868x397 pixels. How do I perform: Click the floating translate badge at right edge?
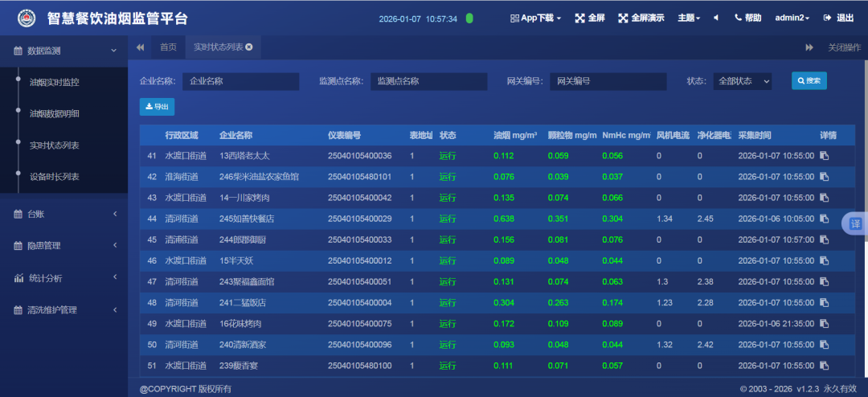pyautogui.click(x=855, y=224)
